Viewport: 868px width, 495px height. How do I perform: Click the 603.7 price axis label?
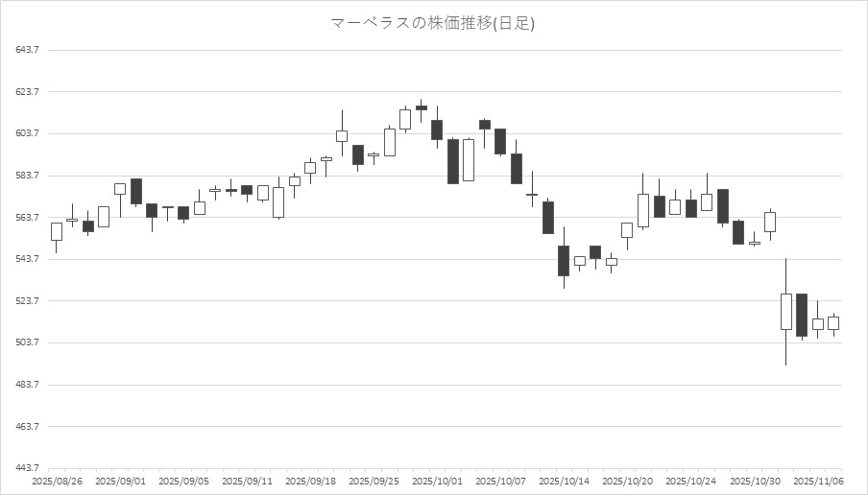tap(27, 134)
